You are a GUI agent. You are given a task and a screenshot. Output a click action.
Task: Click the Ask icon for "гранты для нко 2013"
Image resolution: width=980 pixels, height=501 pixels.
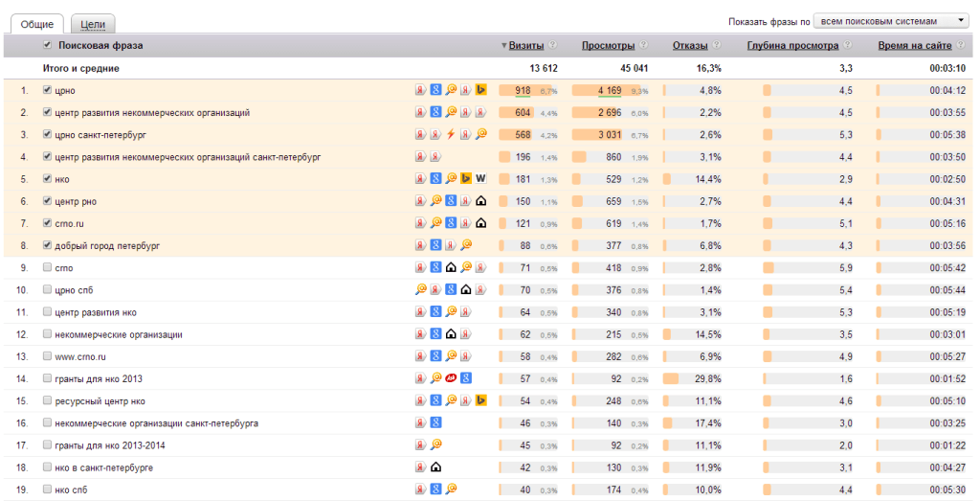(x=451, y=378)
